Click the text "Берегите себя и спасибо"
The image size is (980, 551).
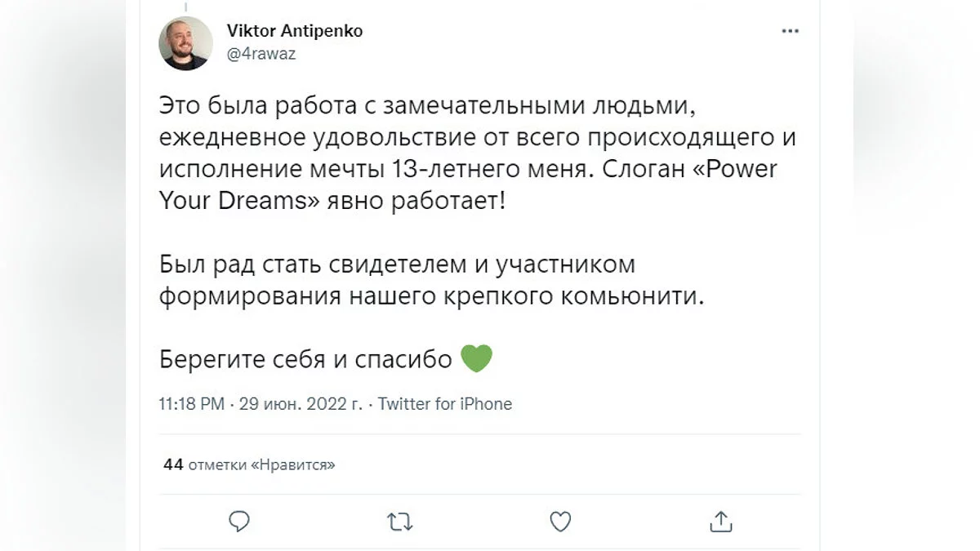pos(305,360)
